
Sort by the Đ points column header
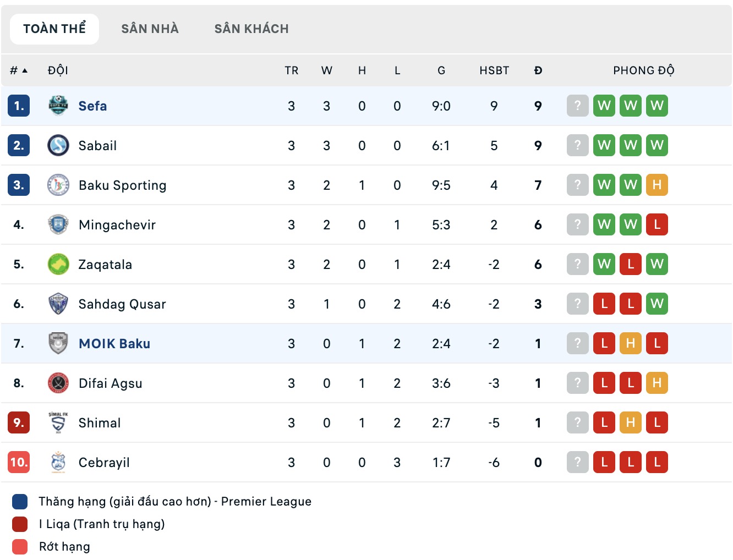(538, 70)
